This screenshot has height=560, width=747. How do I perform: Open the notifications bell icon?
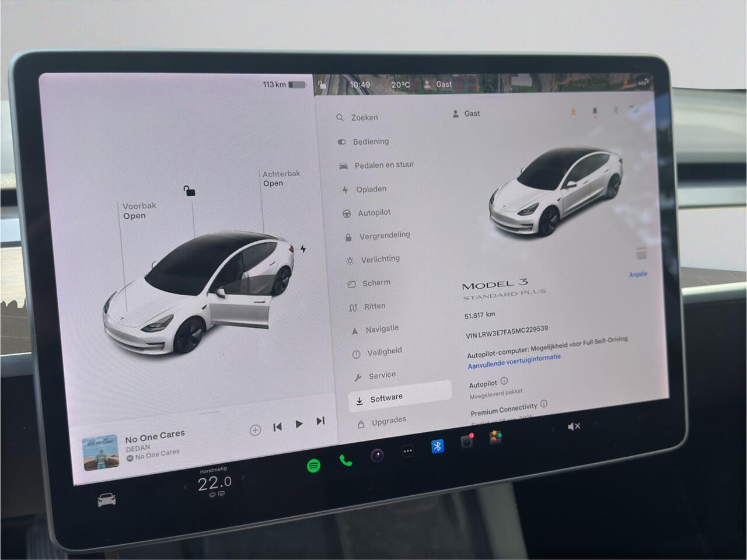pyautogui.click(x=595, y=111)
